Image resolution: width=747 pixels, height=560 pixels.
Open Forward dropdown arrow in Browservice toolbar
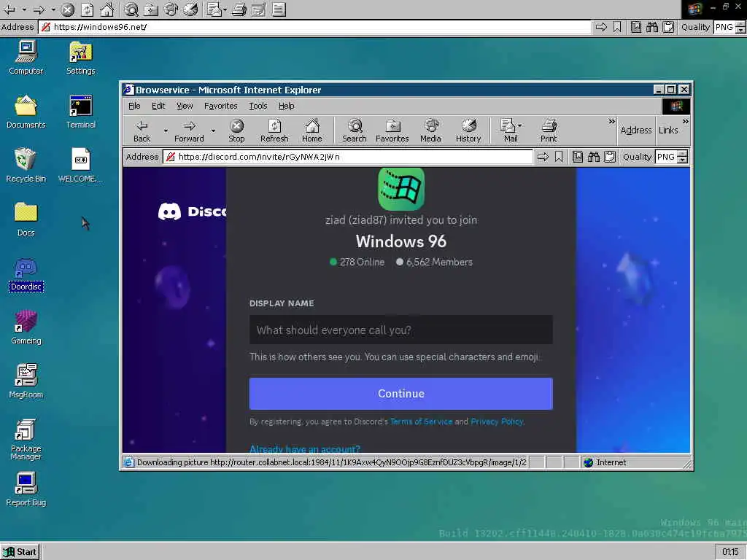coord(213,131)
